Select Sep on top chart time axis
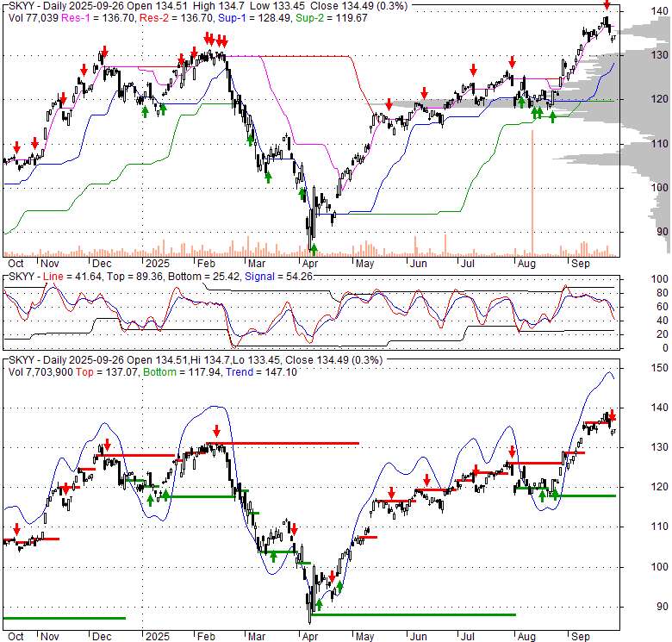This screenshot has height=642, width=672. 581,264
